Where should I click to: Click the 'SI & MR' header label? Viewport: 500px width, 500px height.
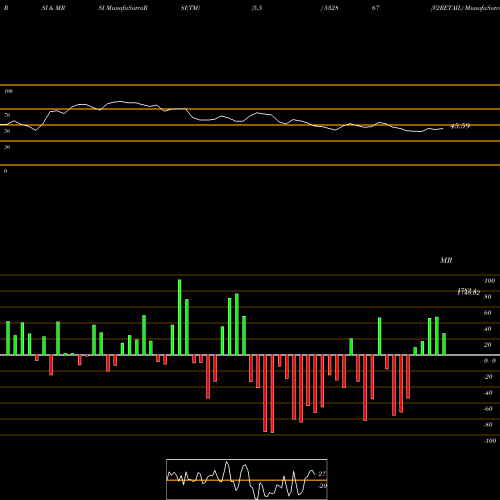point(53,8)
